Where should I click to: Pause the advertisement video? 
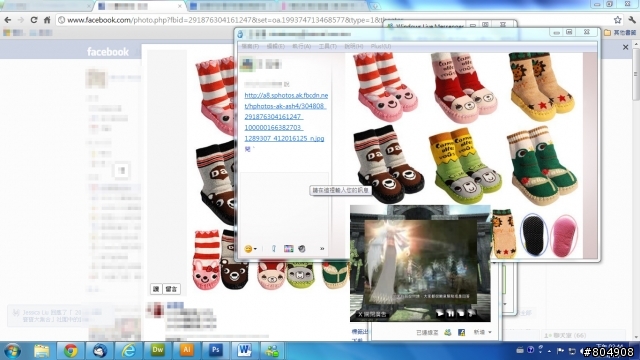click(x=451, y=313)
